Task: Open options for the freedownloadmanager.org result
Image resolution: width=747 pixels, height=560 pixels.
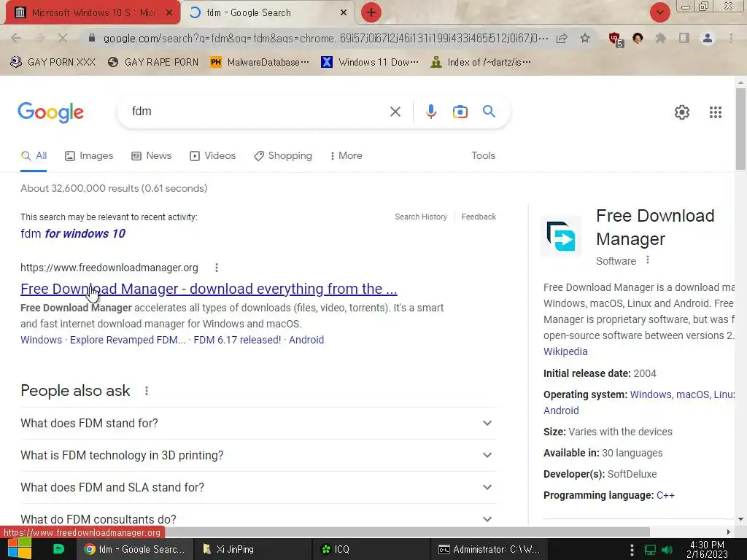Action: (x=216, y=268)
